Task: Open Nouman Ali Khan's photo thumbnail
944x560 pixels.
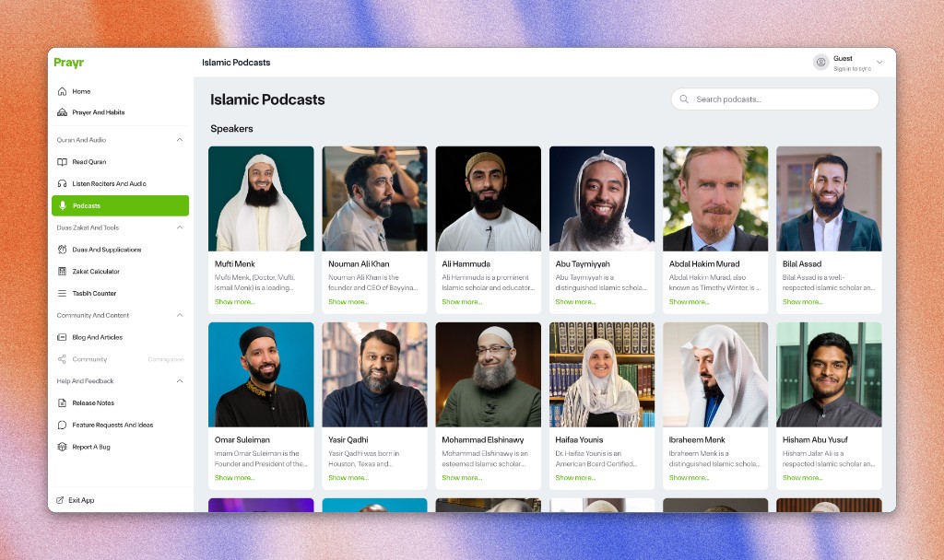Action: point(374,199)
